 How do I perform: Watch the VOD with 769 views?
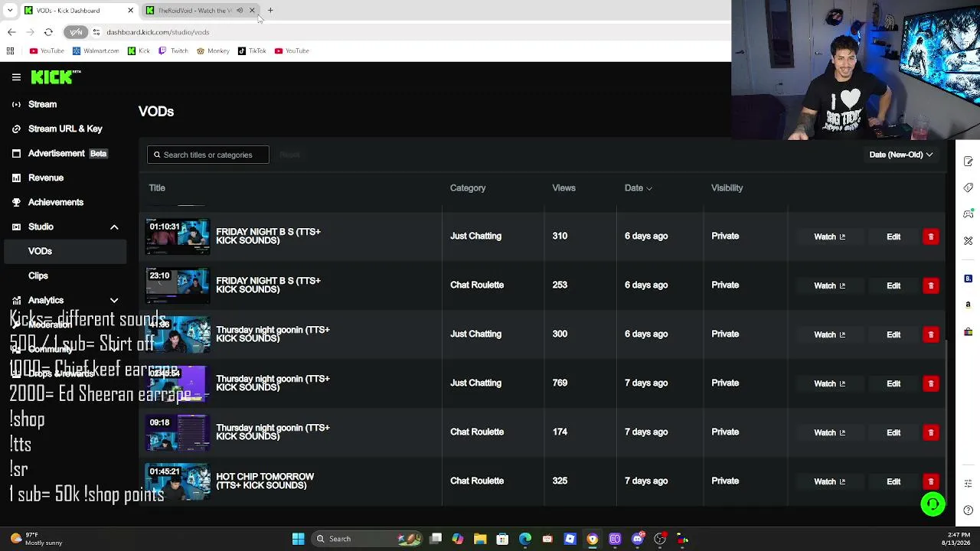829,383
